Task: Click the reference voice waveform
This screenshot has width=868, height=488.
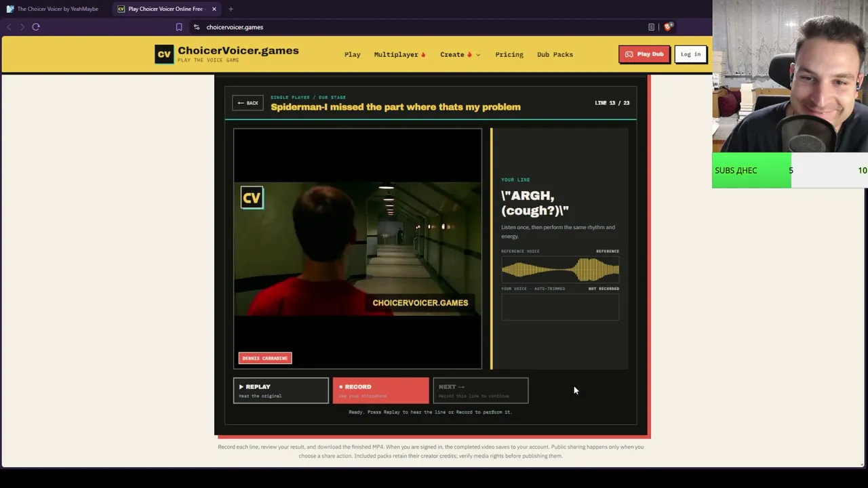Action: click(560, 270)
